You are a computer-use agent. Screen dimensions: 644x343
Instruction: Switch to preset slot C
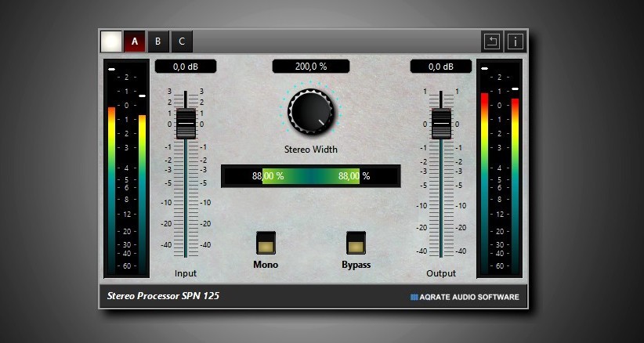pos(182,42)
